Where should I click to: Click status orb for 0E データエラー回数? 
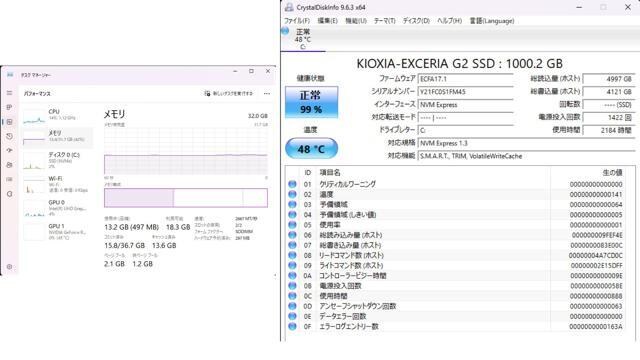click(x=292, y=316)
